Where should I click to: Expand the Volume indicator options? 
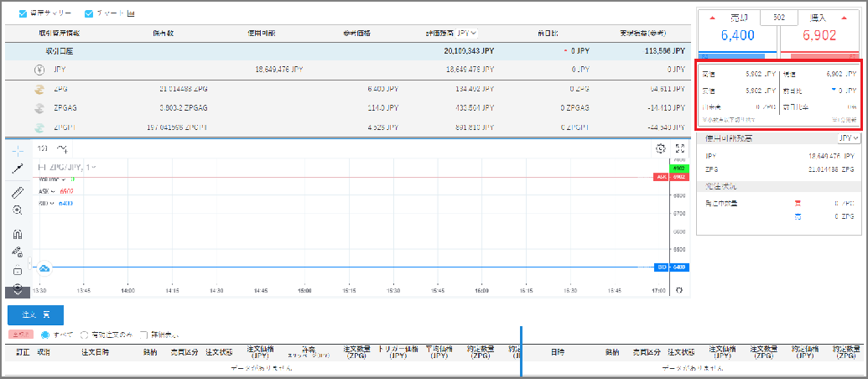[x=65, y=179]
